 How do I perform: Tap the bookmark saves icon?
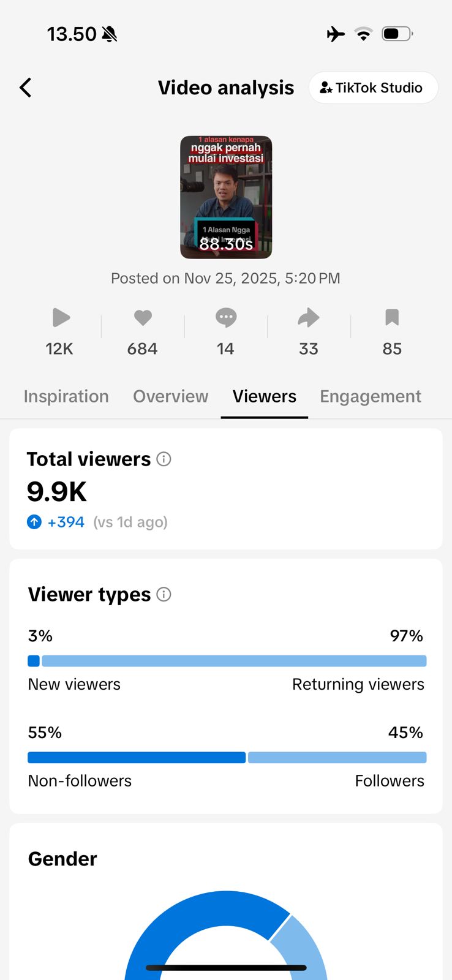pyautogui.click(x=392, y=317)
